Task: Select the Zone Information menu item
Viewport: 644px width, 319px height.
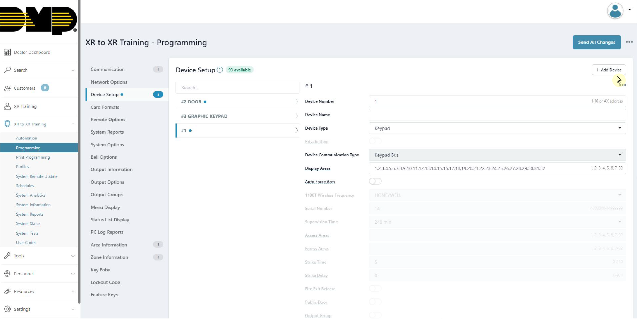Action: pos(110,257)
